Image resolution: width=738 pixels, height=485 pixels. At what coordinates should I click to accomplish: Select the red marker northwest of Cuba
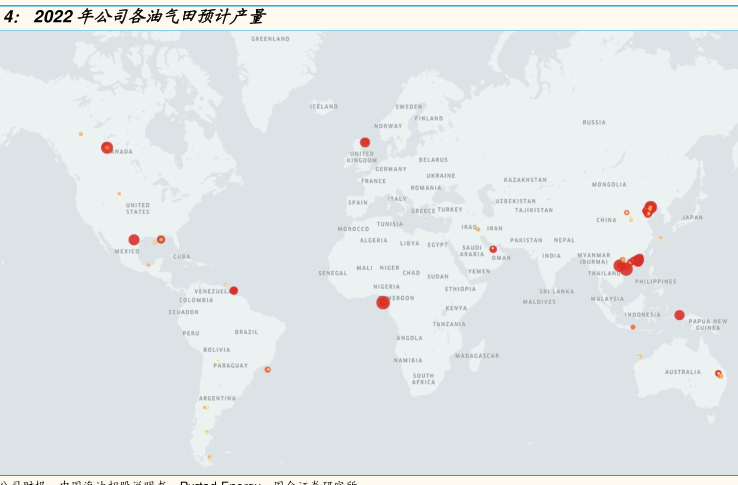[161, 240]
